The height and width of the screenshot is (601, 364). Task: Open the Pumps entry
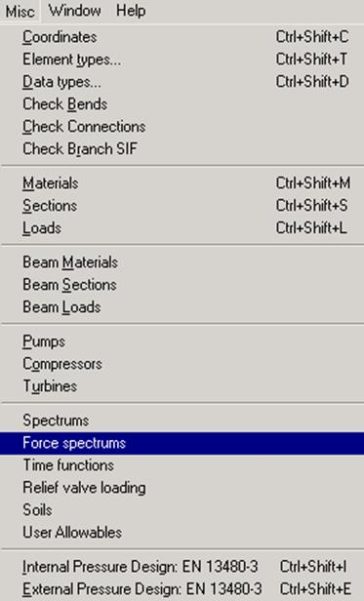coord(182,341)
